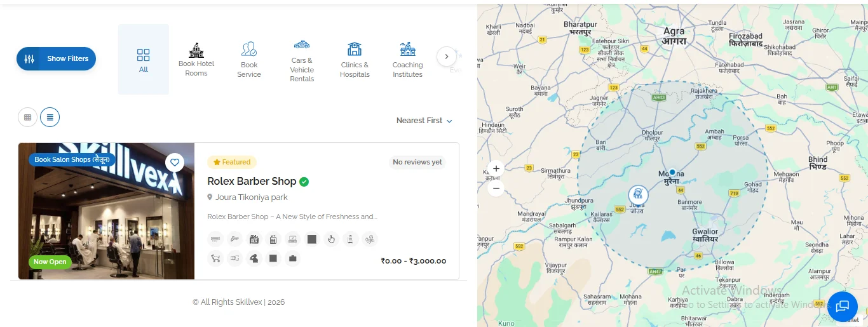Zoom out the map with minus button
Viewport: 868px width, 327px height.
point(496,188)
